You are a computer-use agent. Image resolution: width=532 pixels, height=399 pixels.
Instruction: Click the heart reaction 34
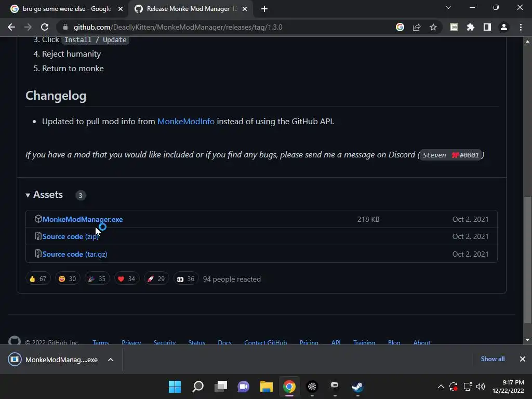127,279
